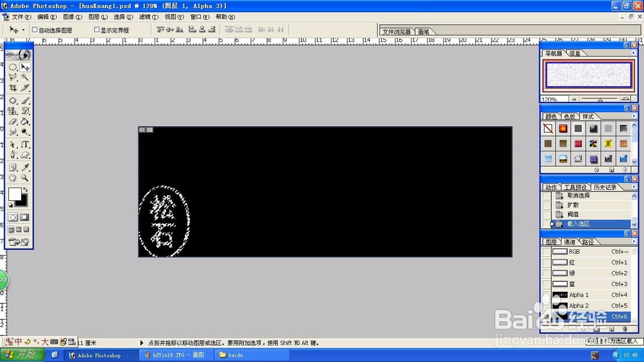Image resolution: width=644 pixels, height=362 pixels.
Task: Select the Zoom tool
Action: pos(25,178)
